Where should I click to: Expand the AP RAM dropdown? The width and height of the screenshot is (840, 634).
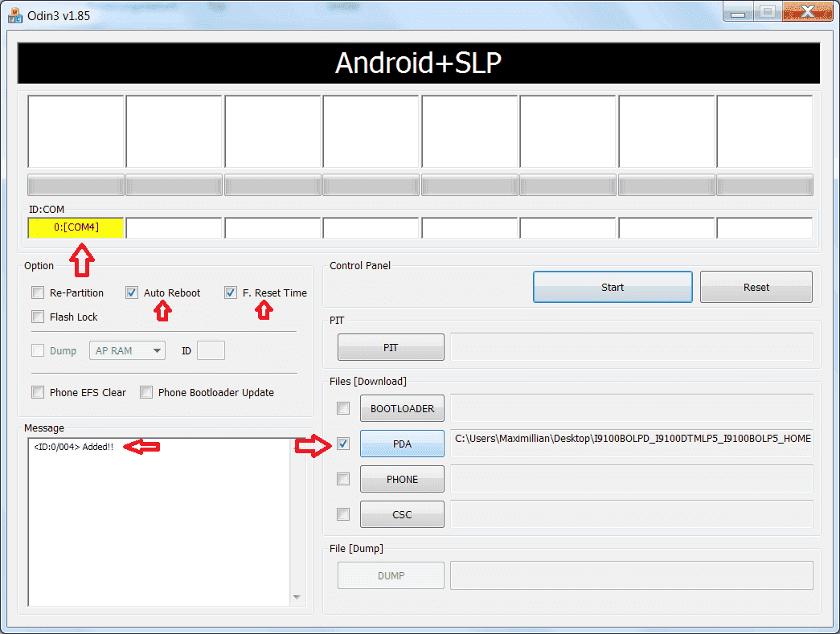[129, 350]
